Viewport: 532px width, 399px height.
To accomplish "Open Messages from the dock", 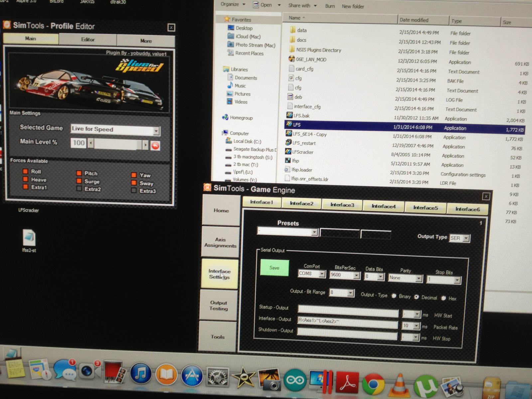I will [x=65, y=369].
